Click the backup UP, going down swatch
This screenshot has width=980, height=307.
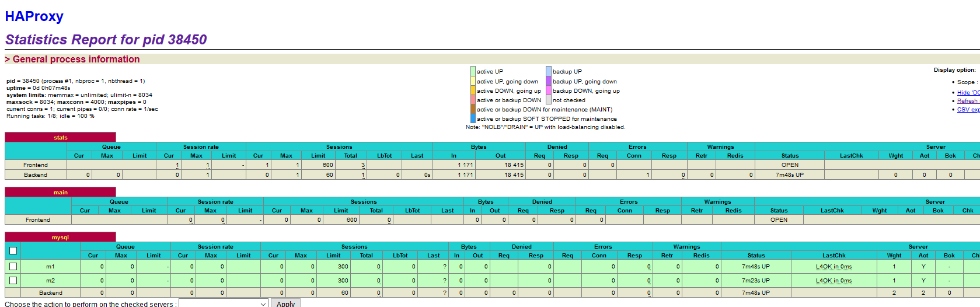(x=549, y=81)
